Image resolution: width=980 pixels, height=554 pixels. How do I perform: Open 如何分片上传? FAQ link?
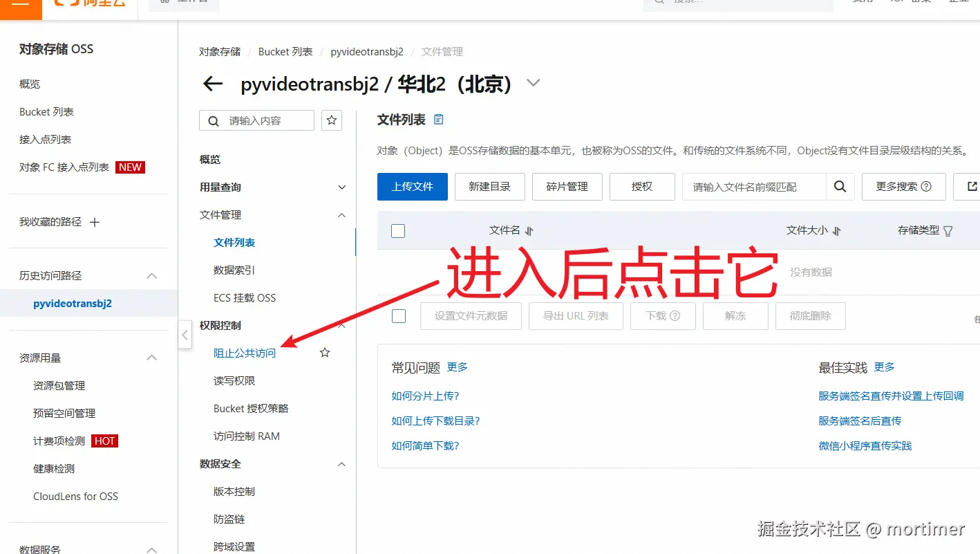click(x=425, y=396)
